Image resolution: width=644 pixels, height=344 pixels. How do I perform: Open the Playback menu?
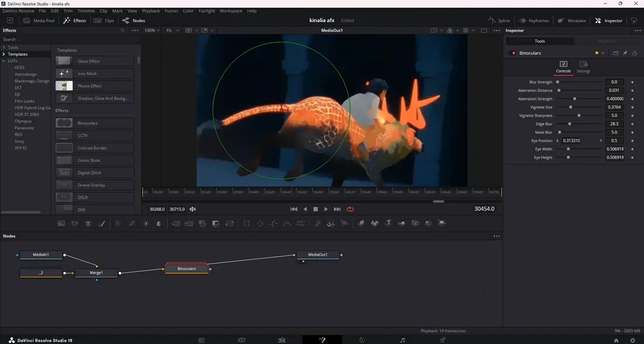pyautogui.click(x=150, y=11)
